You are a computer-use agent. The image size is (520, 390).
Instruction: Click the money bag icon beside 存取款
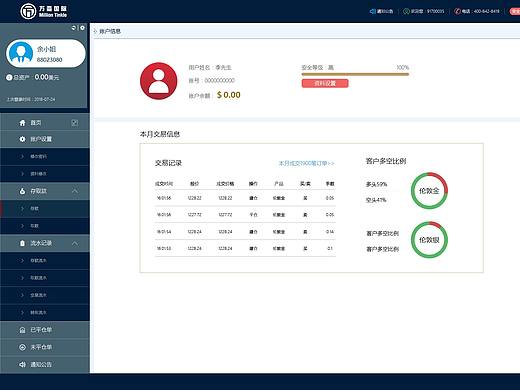coord(22,191)
